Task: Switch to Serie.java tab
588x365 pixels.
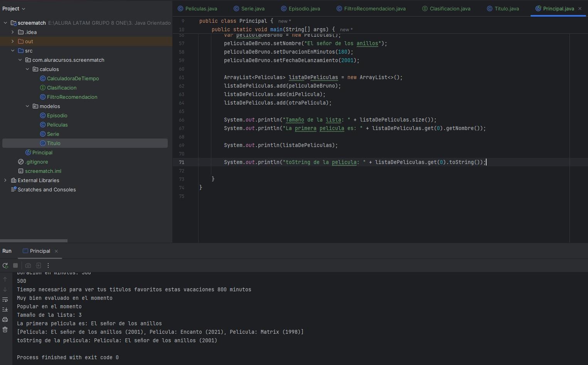Action: (249, 8)
